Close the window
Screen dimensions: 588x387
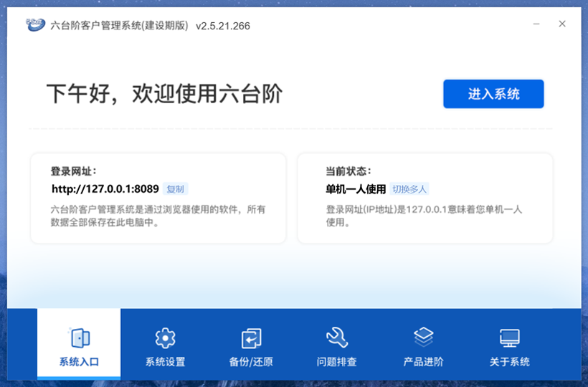[561, 24]
